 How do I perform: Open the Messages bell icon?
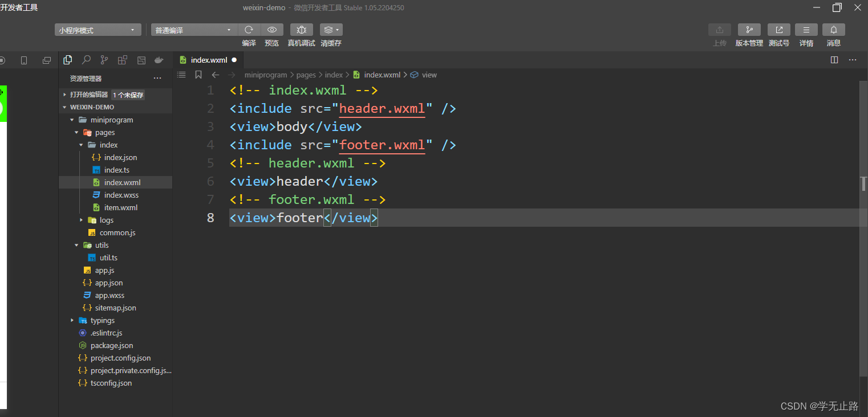click(x=834, y=30)
